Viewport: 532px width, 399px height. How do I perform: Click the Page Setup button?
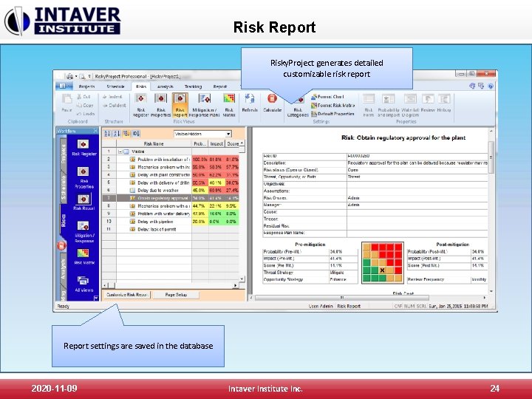[x=176, y=295]
